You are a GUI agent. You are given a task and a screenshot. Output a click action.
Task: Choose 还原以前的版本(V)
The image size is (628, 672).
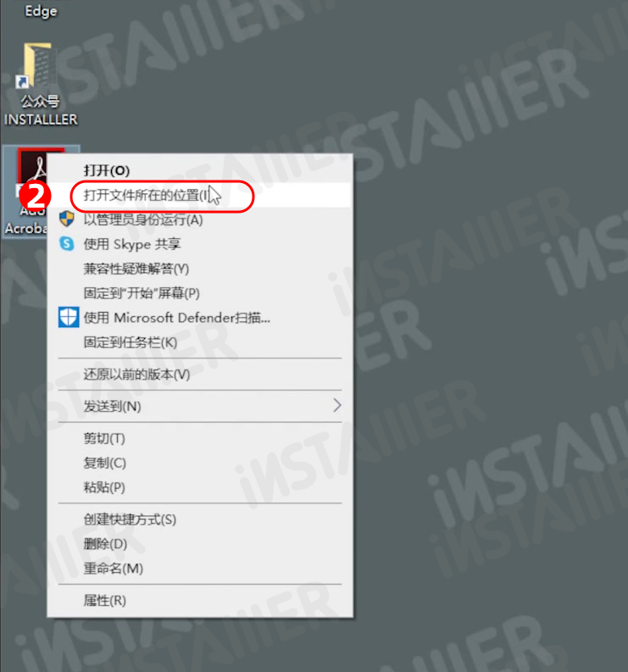point(200,375)
